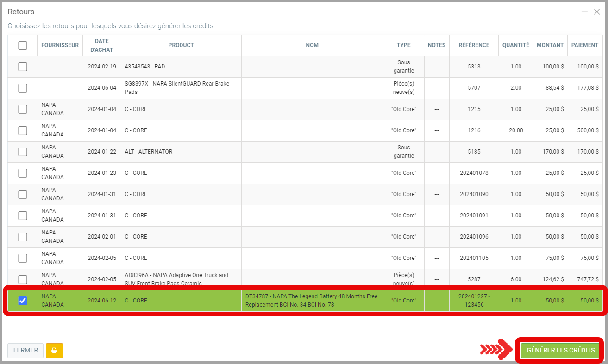Viewport: 608px width, 364px height.
Task: Select checkbox for SG8397X SilentGUARD brake pads
Action: coord(22,88)
